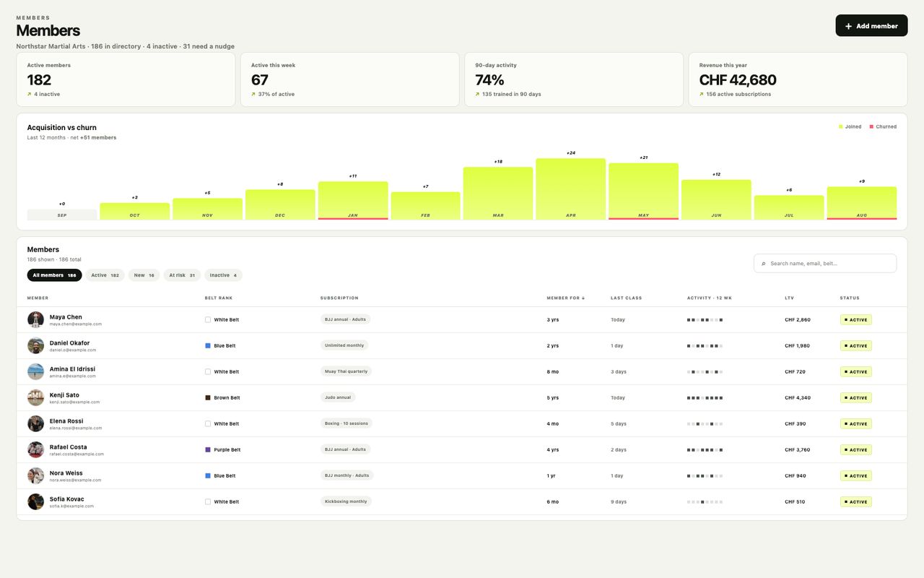Click the Churned legend color square
This screenshot has width=924, height=578.
coord(871,126)
